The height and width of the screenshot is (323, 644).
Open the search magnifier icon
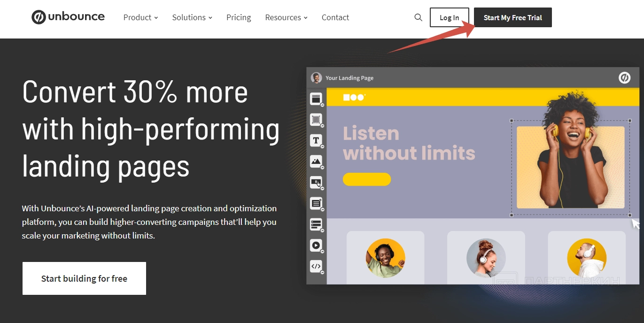coord(418,17)
